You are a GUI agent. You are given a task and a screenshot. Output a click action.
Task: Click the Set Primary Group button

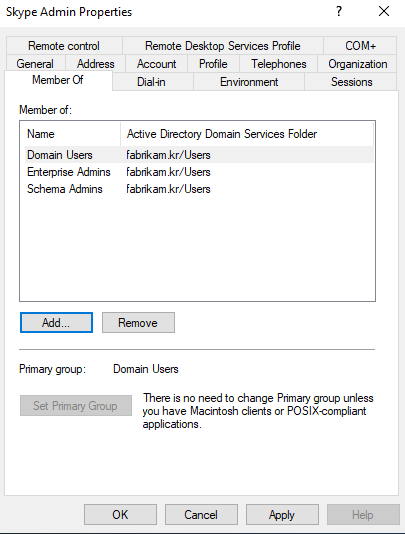76,406
